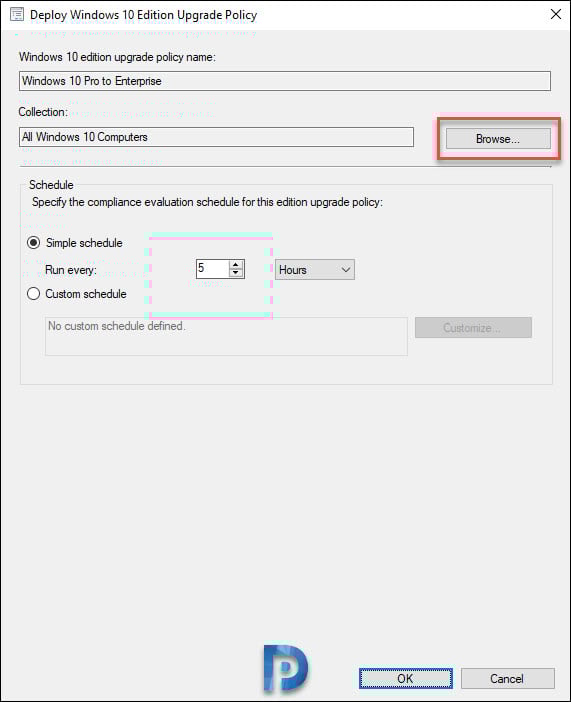Click the Run every number box
Image resolution: width=571 pixels, height=702 pixels.
[x=213, y=269]
